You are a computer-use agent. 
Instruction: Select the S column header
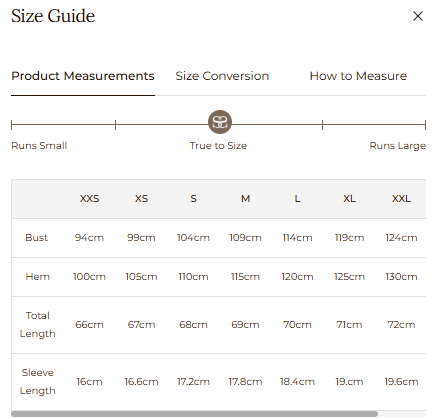[193, 199]
